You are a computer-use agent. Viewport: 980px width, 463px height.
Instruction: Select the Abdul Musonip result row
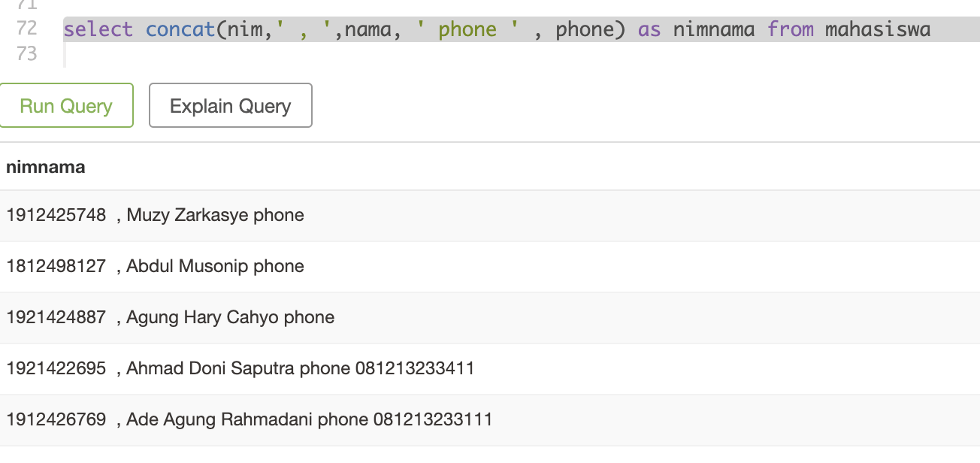(156, 266)
